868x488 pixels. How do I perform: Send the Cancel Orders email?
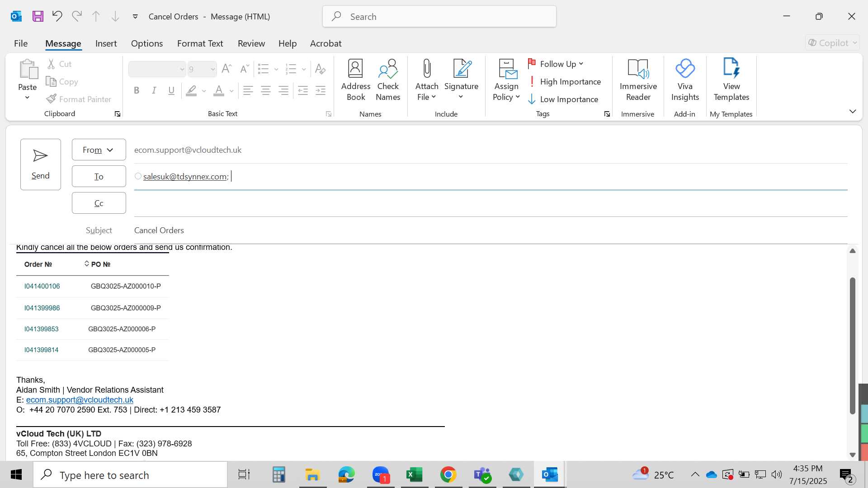coord(41,164)
